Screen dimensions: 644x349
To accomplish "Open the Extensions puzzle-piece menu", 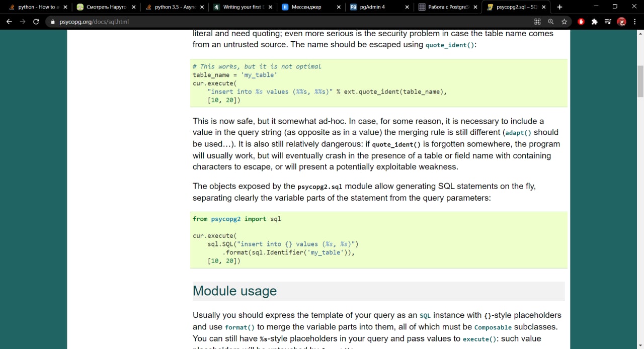I will (594, 22).
